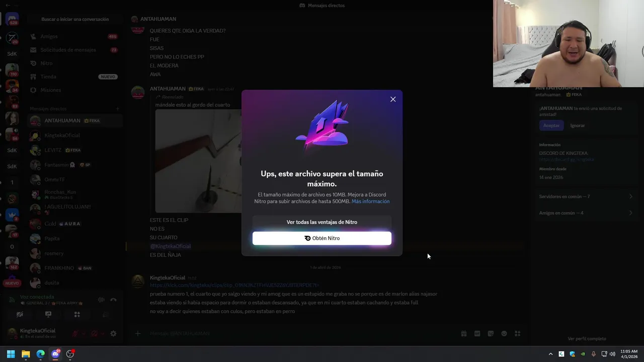Open File Explorer from taskbar

pyautogui.click(x=26, y=354)
